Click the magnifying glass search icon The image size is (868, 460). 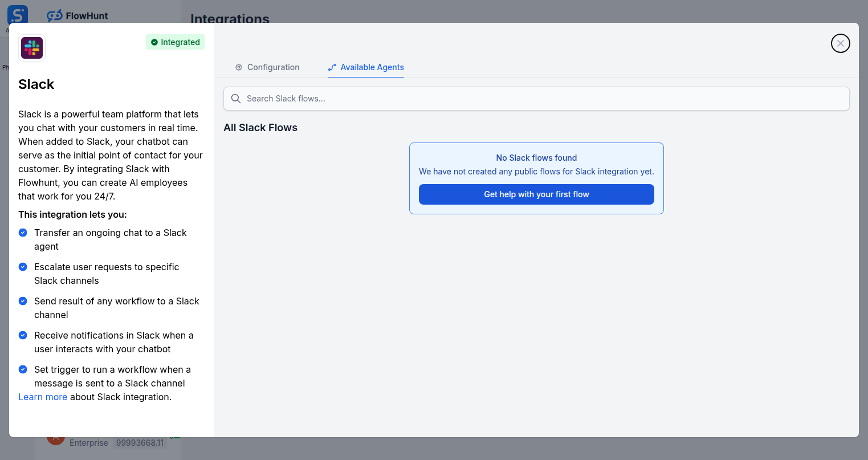[236, 98]
